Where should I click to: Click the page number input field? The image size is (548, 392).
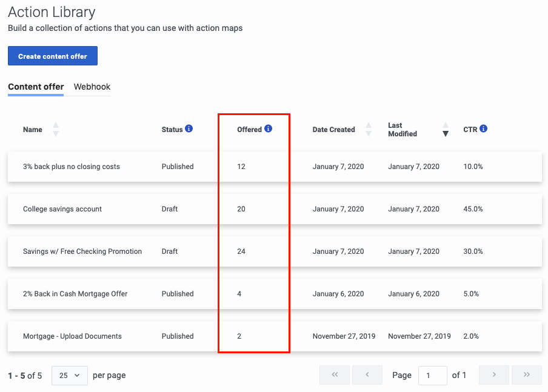coord(433,376)
